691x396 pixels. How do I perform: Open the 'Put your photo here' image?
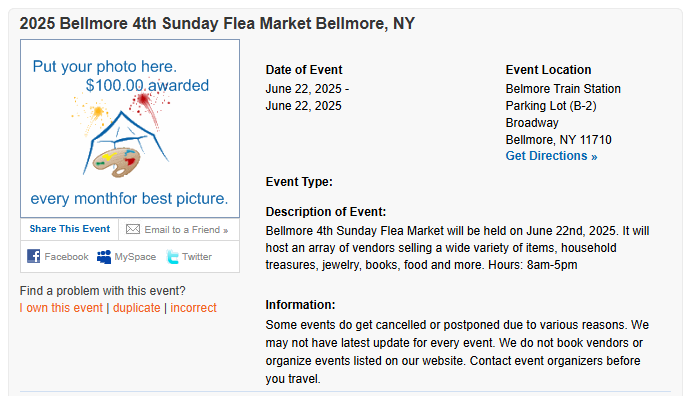130,129
